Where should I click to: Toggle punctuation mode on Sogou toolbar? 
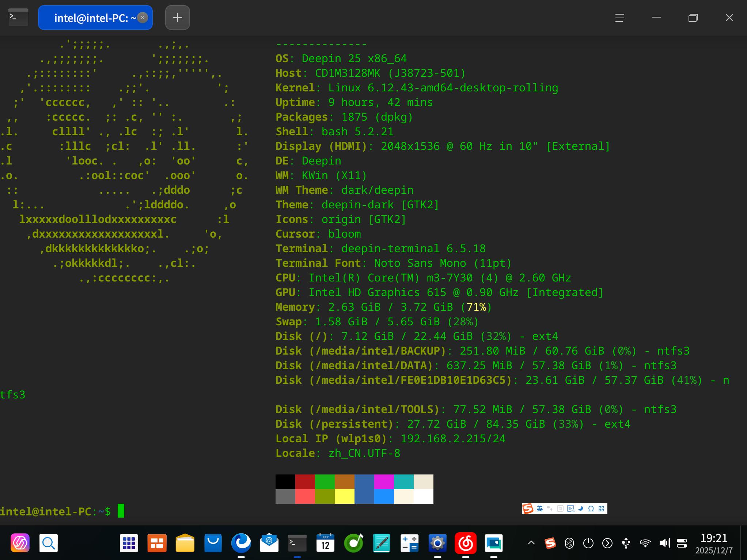tap(550, 508)
